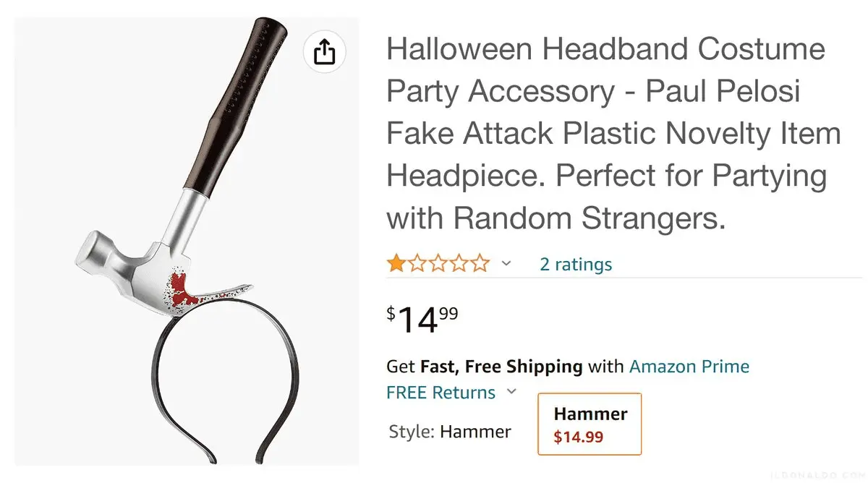Click the "Style: Hammer" label
The height and width of the screenshot is (483, 868).
click(x=450, y=432)
